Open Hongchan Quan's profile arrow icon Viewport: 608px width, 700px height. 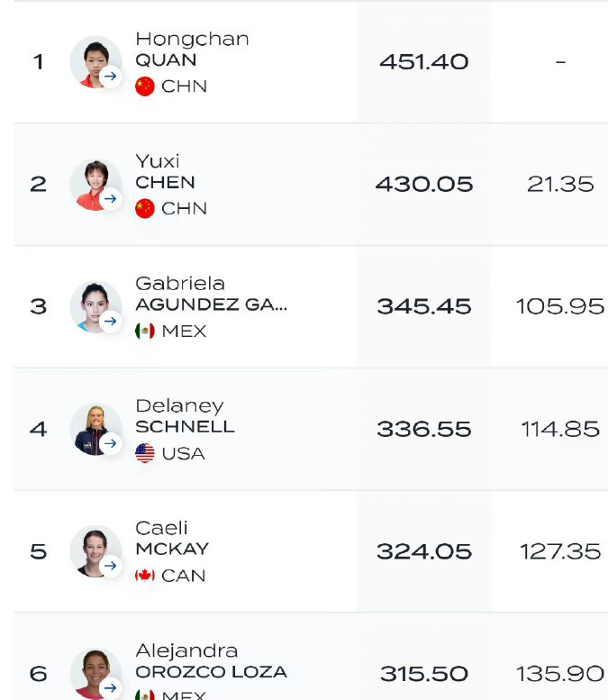point(110,77)
